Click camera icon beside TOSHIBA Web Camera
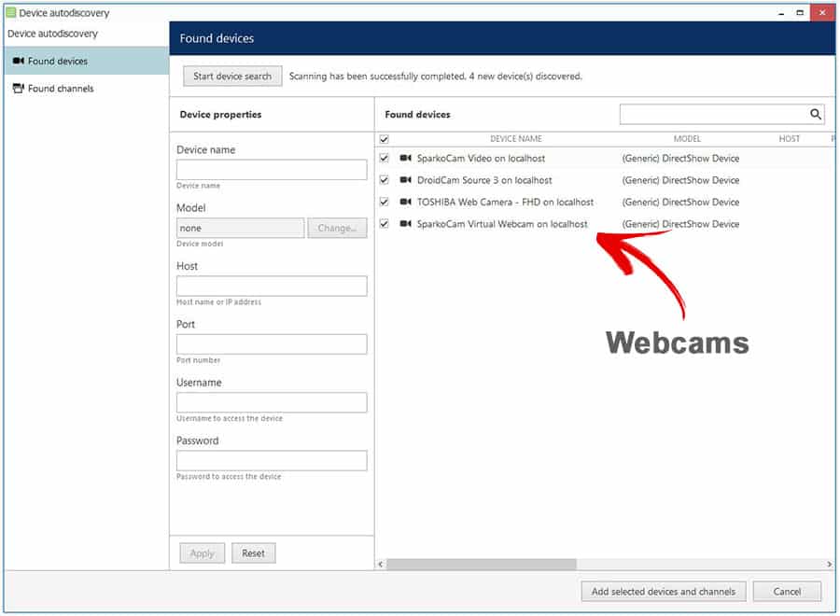The width and height of the screenshot is (840, 616). 406,202
